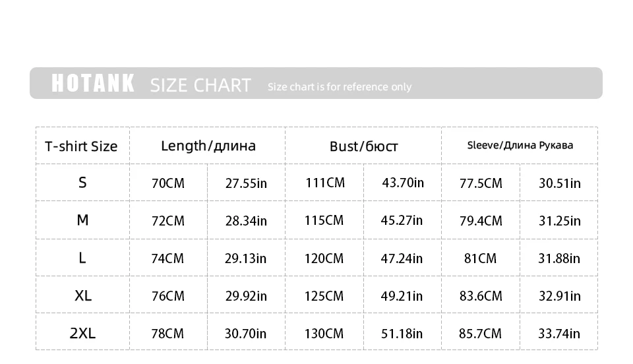633x364 pixels.
Task: Click the 'Size chart is for reference only' note
Action: tap(339, 87)
